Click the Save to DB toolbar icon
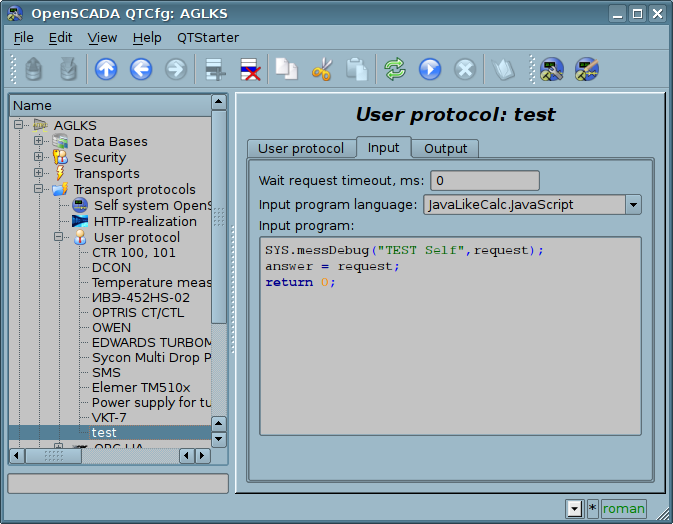This screenshot has width=673, height=524. [68, 69]
